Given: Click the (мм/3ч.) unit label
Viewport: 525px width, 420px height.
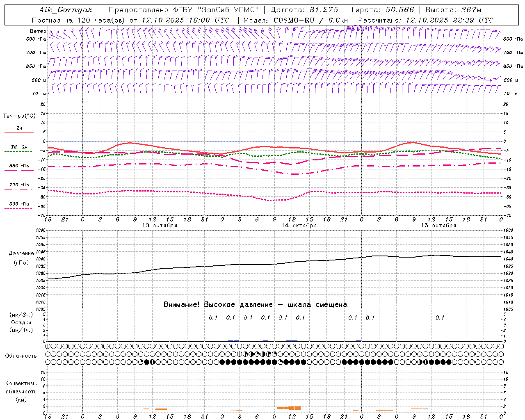Looking at the screenshot, I should pyautogui.click(x=21, y=315).
